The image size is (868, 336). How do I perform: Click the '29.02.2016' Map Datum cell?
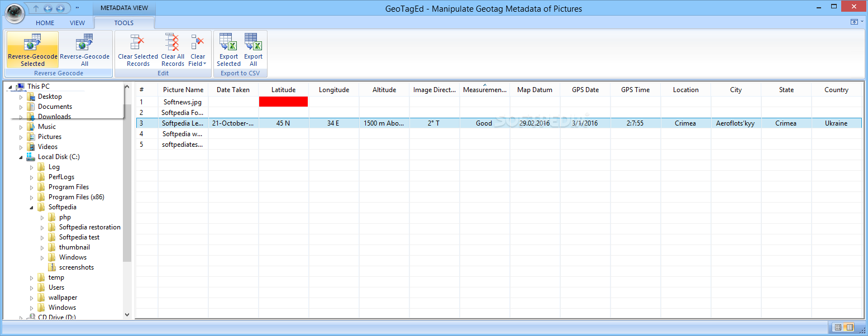point(535,123)
